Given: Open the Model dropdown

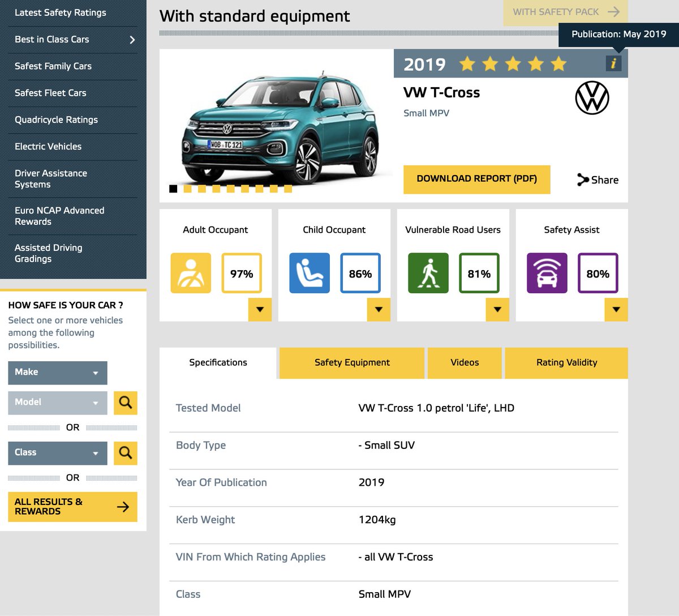Looking at the screenshot, I should (x=58, y=403).
